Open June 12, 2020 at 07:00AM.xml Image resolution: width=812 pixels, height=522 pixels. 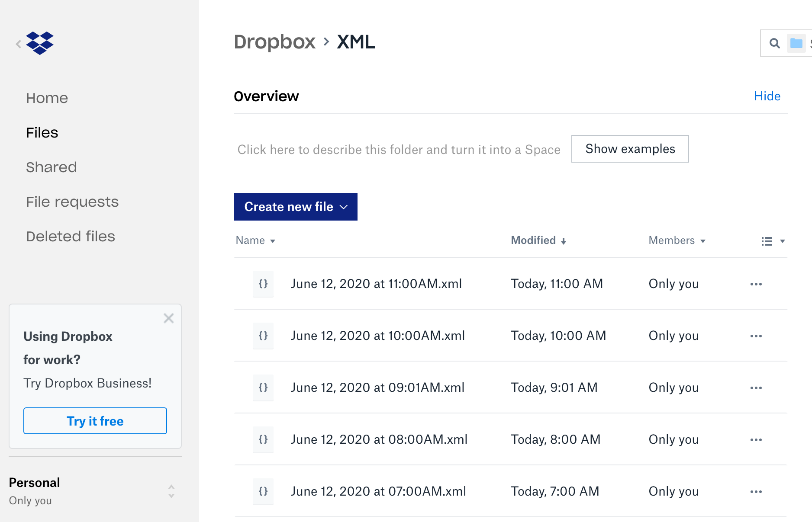coord(378,491)
